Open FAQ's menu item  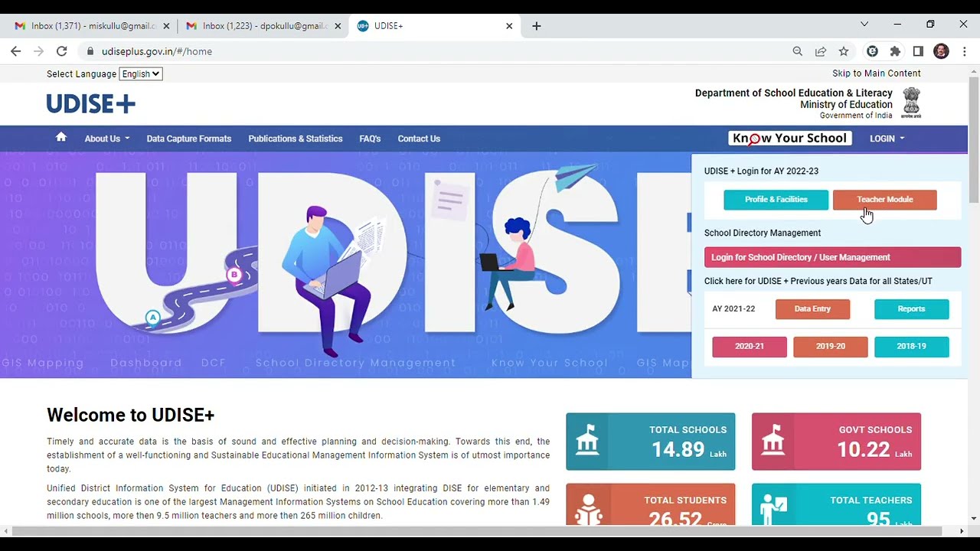(370, 139)
